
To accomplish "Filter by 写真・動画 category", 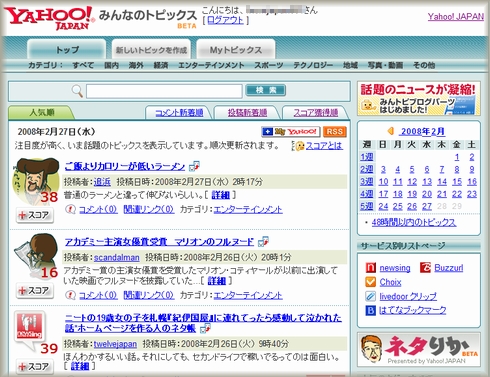I will point(385,65).
